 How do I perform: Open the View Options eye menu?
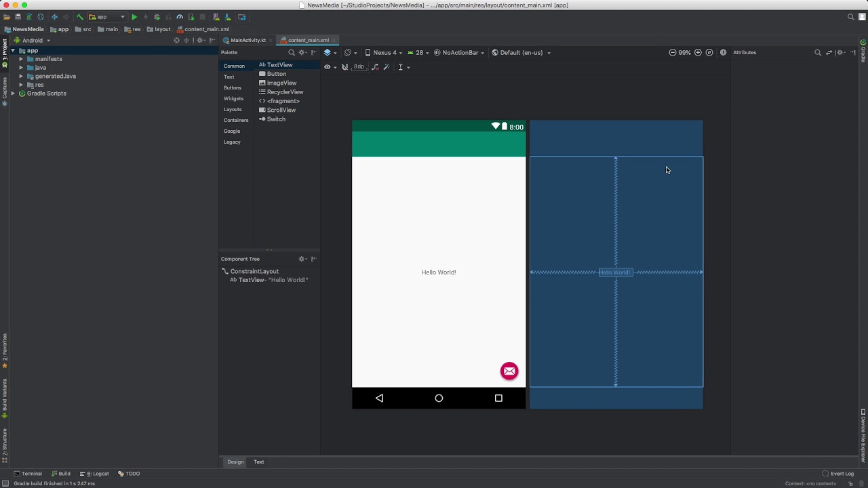[330, 67]
